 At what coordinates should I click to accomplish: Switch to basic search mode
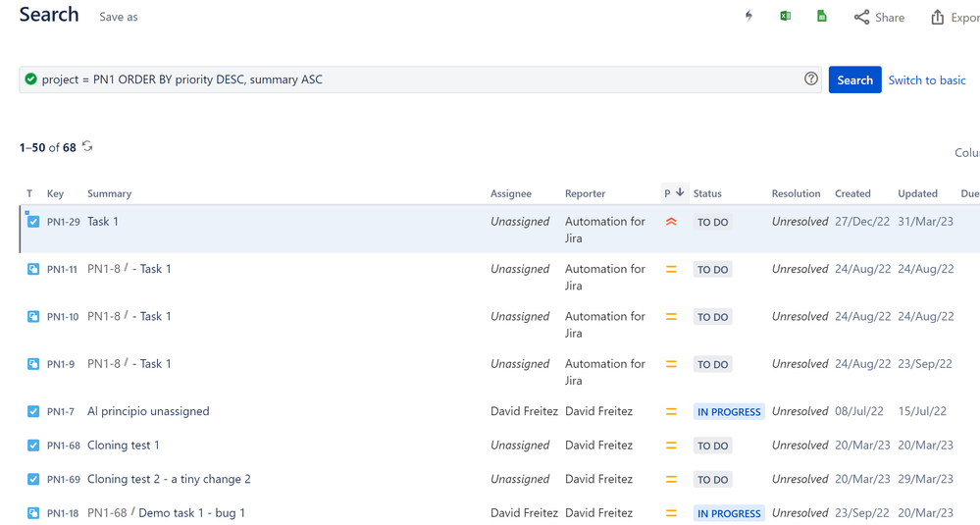coord(927,80)
